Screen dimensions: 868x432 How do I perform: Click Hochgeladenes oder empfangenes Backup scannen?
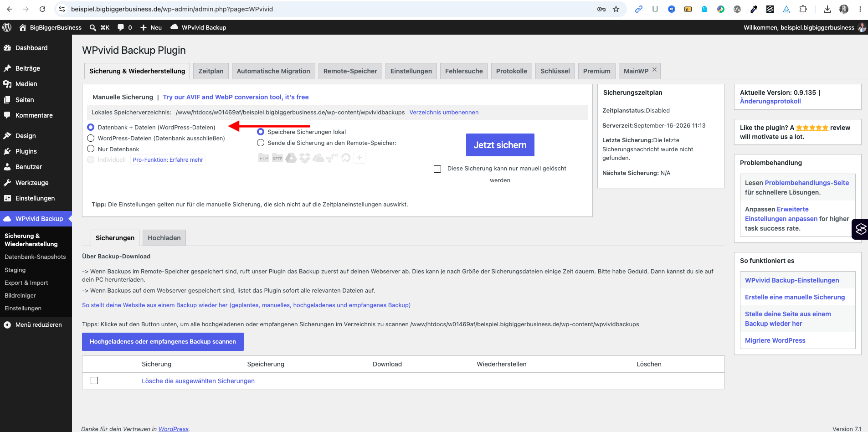(163, 342)
